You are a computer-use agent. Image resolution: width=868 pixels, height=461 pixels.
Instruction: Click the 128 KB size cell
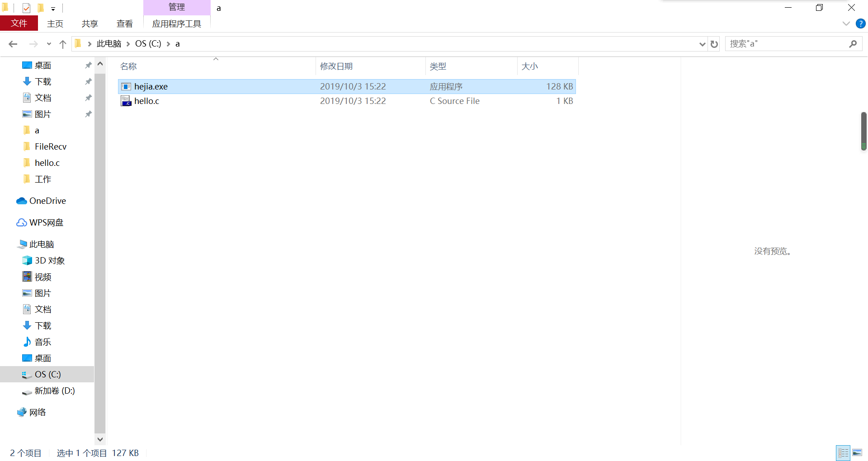(559, 87)
